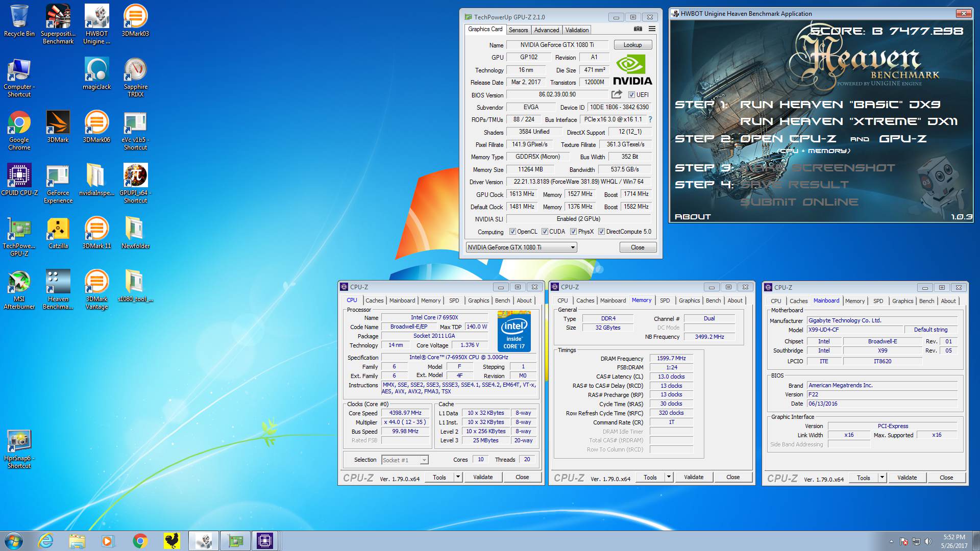Open Caches tab in first CPU-Z window

(374, 300)
